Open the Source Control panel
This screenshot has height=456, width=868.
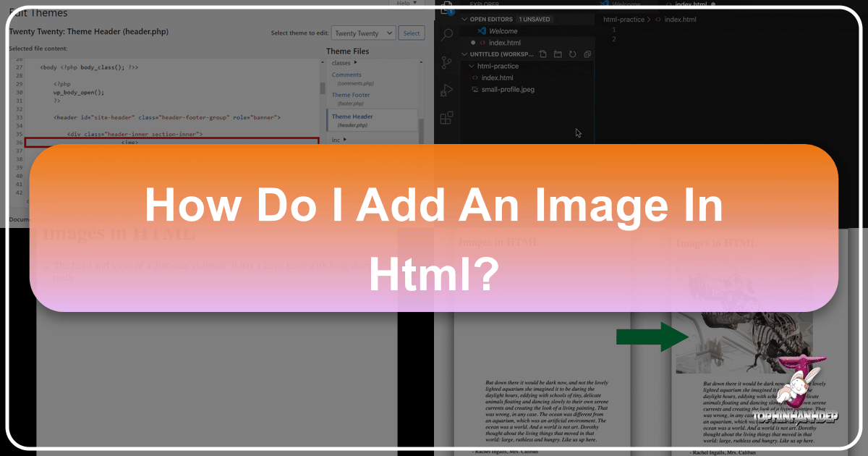click(446, 62)
